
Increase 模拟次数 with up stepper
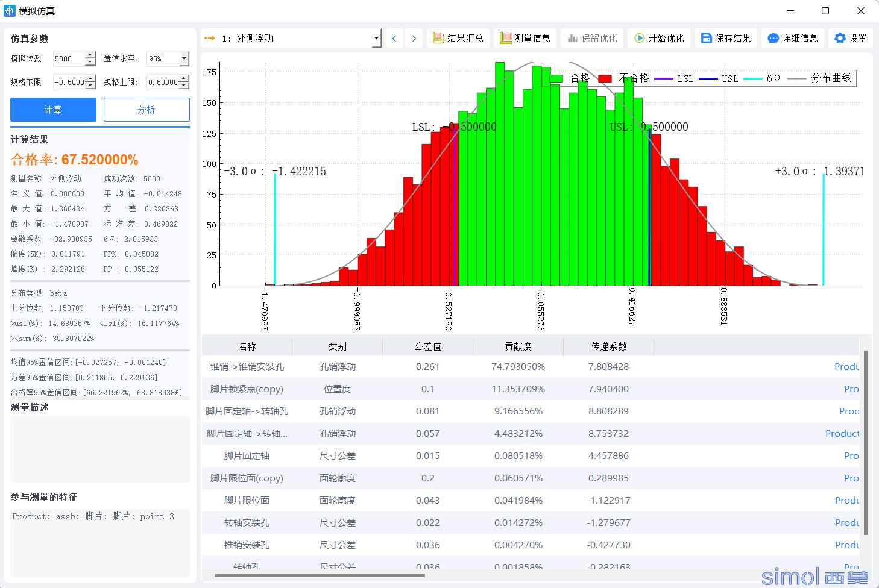tap(90, 55)
